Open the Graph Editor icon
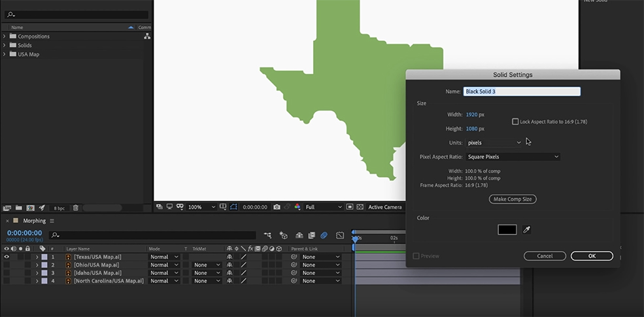 pos(340,235)
